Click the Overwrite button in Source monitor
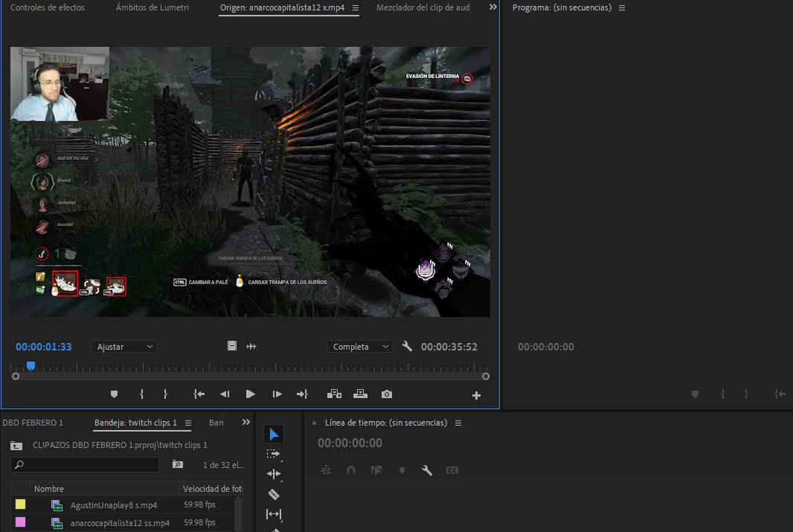This screenshot has height=532, width=793. click(361, 394)
